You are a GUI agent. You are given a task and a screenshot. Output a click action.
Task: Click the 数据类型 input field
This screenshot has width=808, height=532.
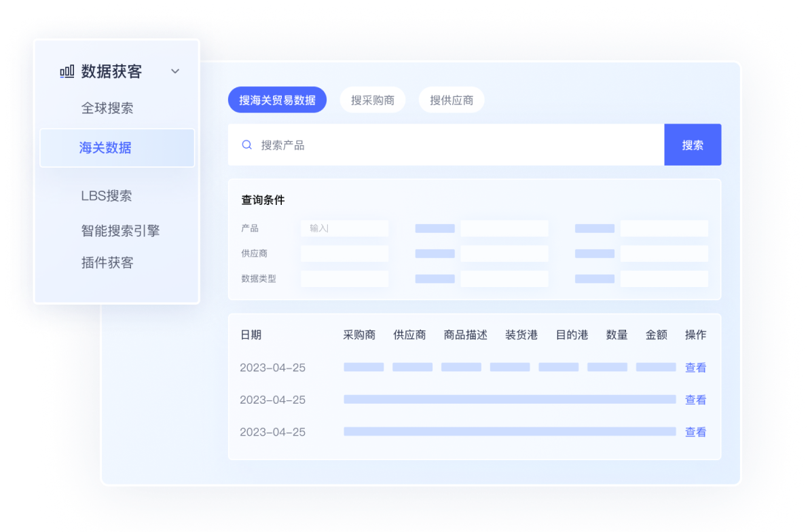[345, 279]
